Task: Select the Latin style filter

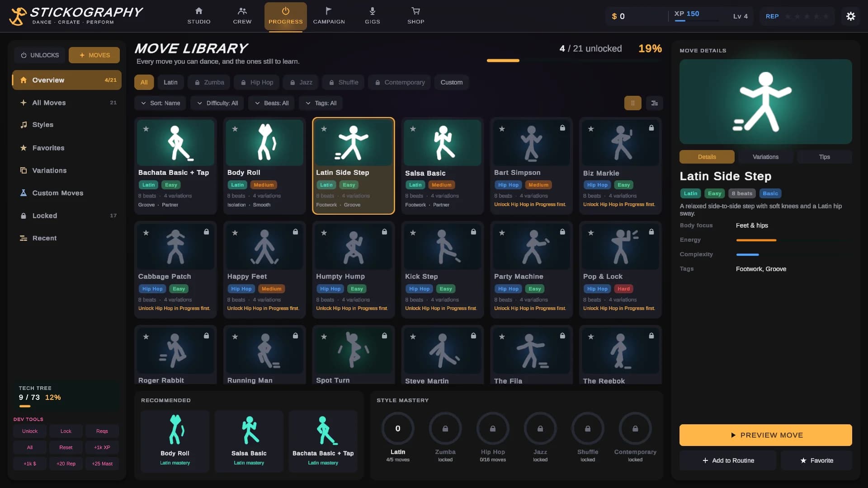Action: tap(170, 82)
